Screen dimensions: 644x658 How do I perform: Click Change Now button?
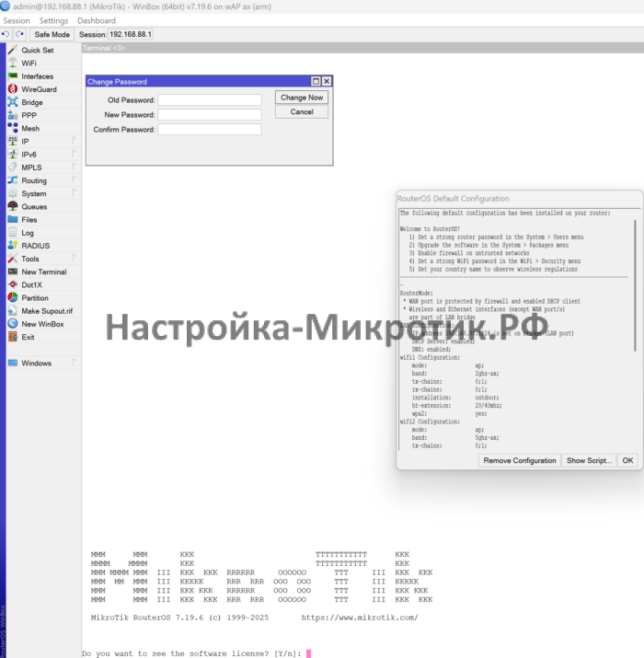pos(302,98)
